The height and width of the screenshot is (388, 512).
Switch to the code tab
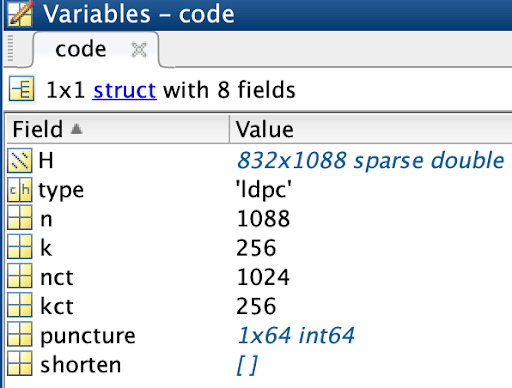(x=81, y=49)
